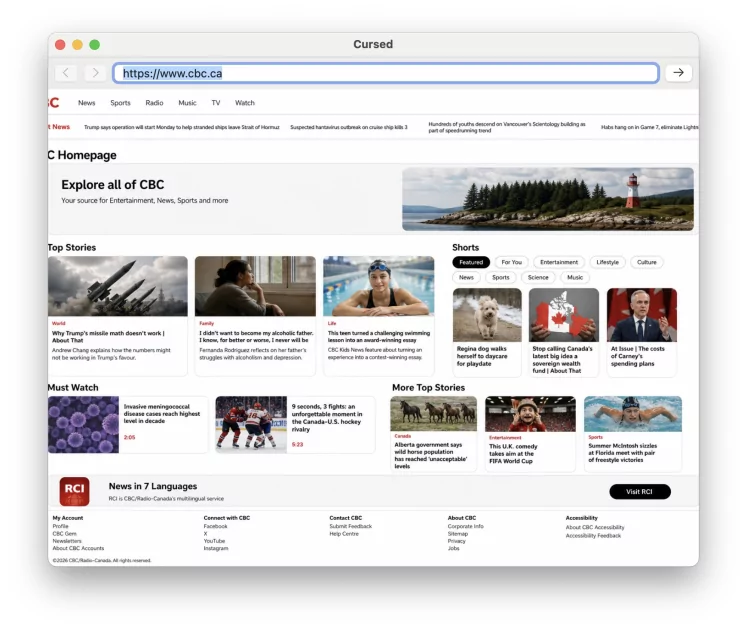Open the Profile footer link
The width and height of the screenshot is (747, 630).
[x=61, y=526]
